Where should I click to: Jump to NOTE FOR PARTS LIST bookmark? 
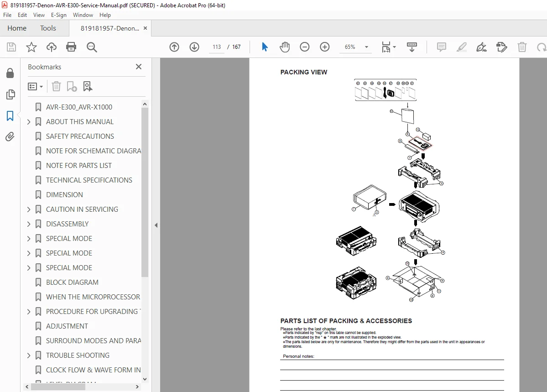click(79, 166)
